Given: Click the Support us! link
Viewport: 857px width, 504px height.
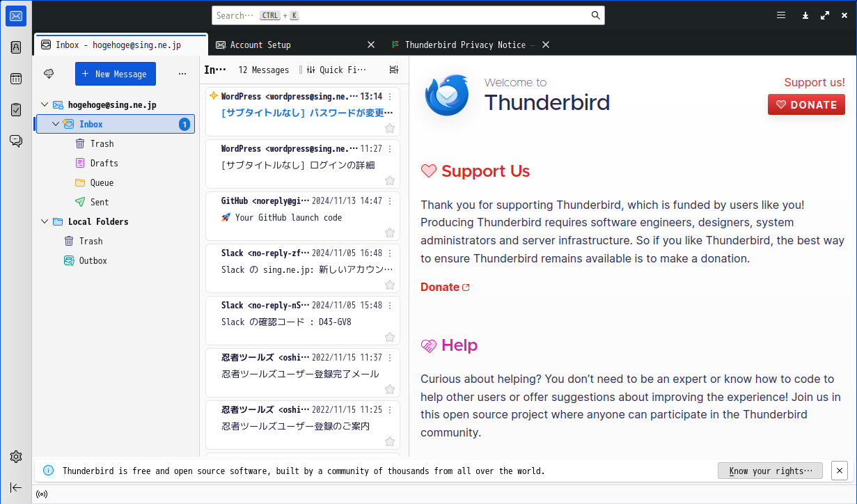Looking at the screenshot, I should click(x=815, y=82).
